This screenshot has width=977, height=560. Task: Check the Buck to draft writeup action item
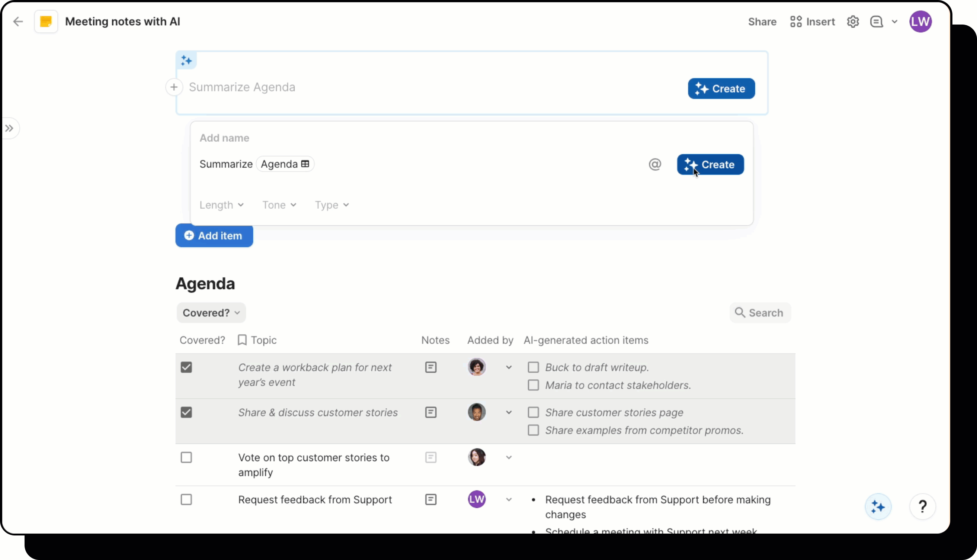pos(533,367)
